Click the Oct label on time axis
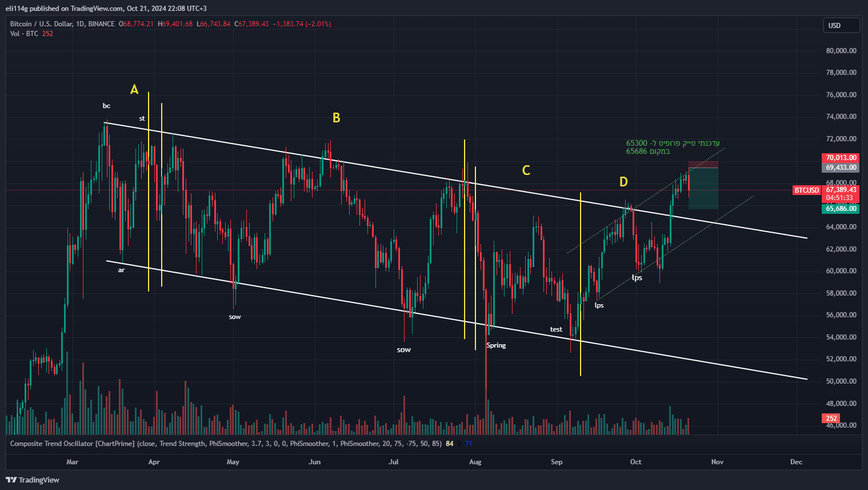This screenshot has height=490, width=868. click(x=635, y=462)
